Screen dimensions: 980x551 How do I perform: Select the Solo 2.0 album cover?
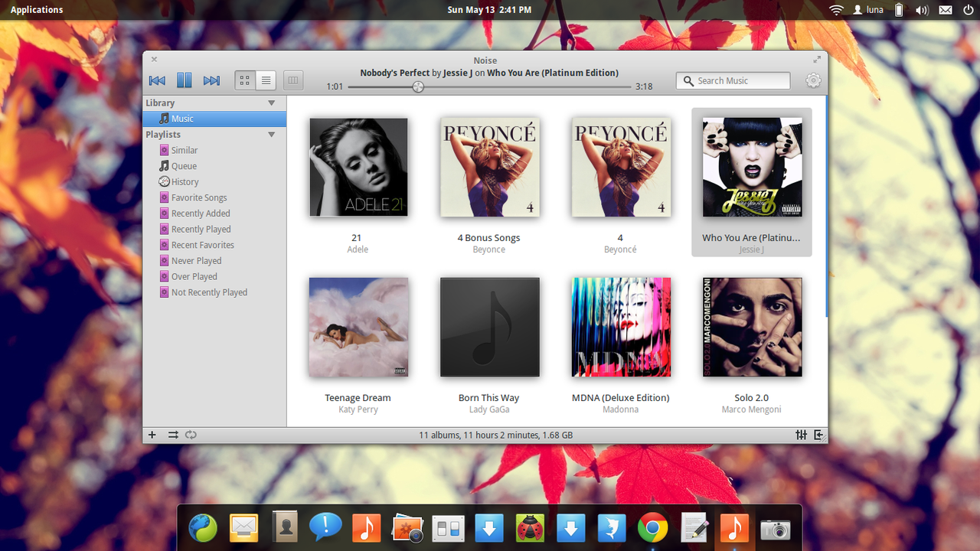click(753, 327)
